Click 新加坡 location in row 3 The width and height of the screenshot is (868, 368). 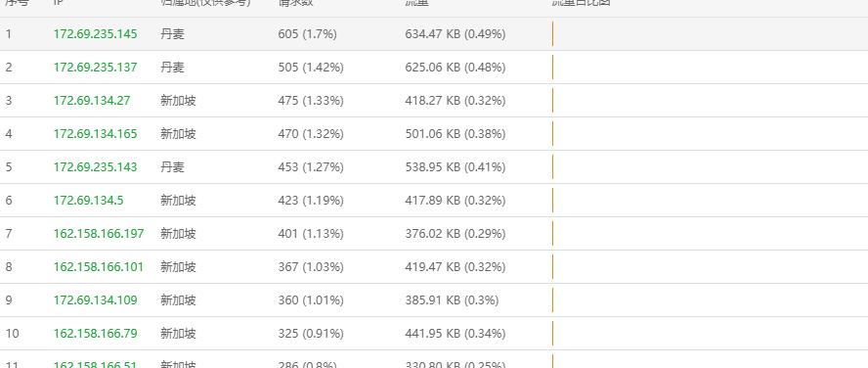[x=178, y=100]
